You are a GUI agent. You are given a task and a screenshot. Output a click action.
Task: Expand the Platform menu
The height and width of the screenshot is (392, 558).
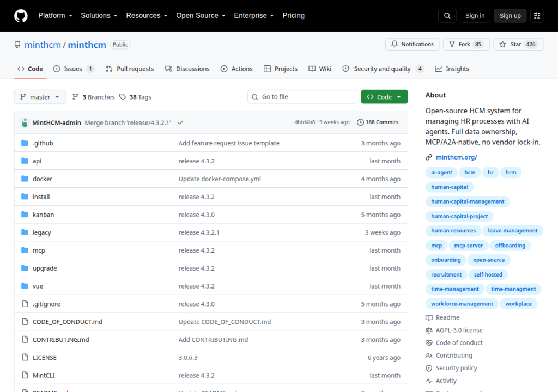(x=55, y=16)
